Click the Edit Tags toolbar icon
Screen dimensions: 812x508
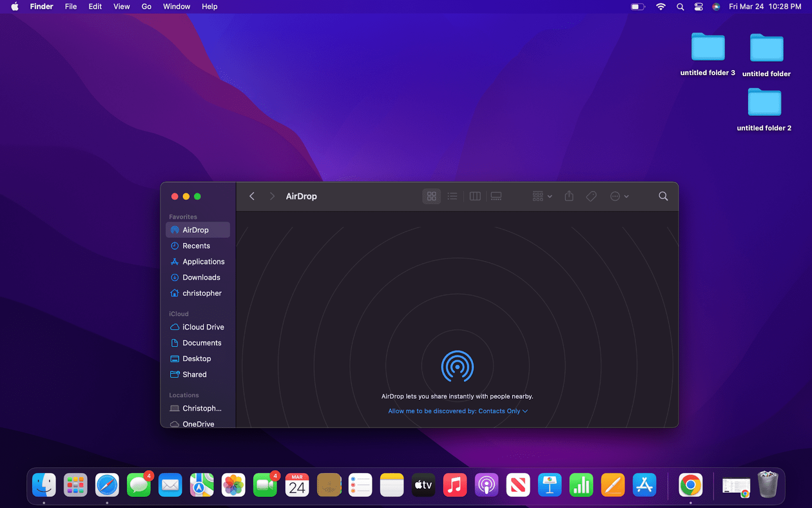coord(591,196)
